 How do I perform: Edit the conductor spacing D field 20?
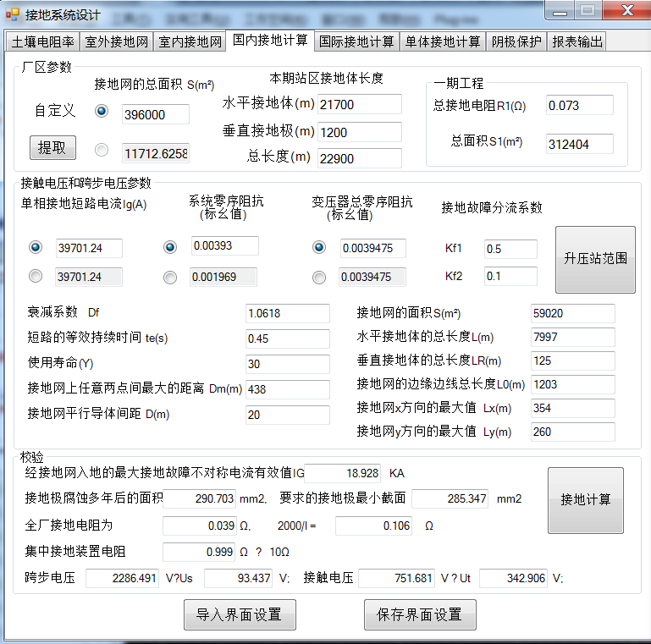288,415
